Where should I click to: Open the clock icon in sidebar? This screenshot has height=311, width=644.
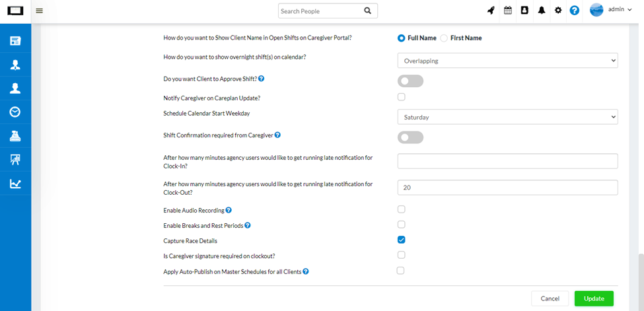[x=15, y=112]
